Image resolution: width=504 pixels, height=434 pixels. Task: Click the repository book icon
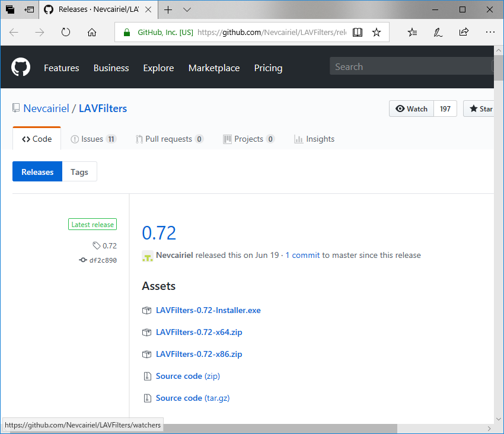point(16,108)
